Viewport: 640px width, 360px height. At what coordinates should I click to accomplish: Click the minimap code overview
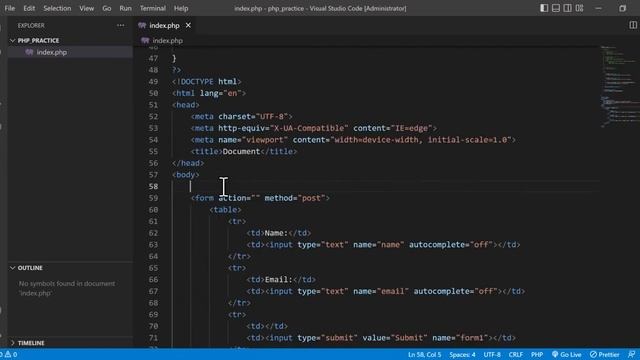619,87
